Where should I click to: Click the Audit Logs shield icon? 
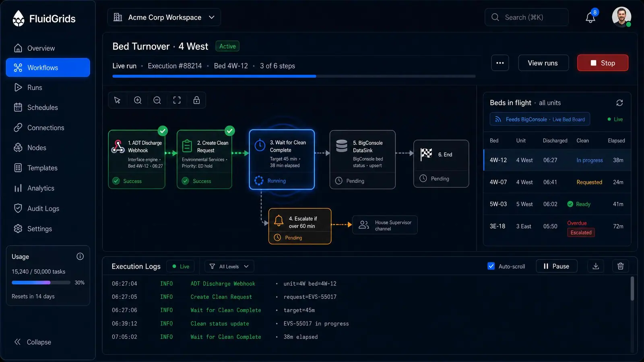18,208
